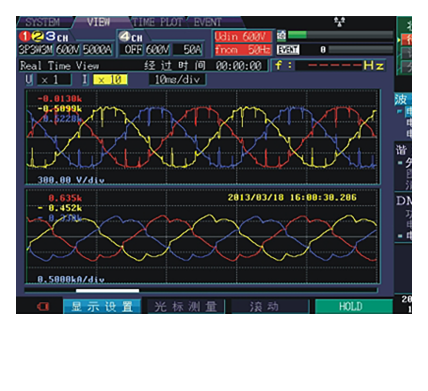Click the blue channel 3 icon
This screenshot has width=428, height=391.
tap(51, 36)
